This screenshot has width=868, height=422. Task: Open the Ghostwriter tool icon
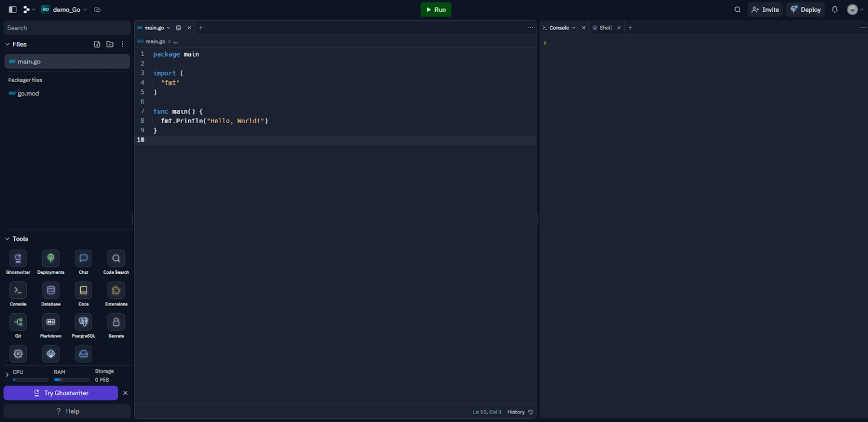tap(18, 259)
